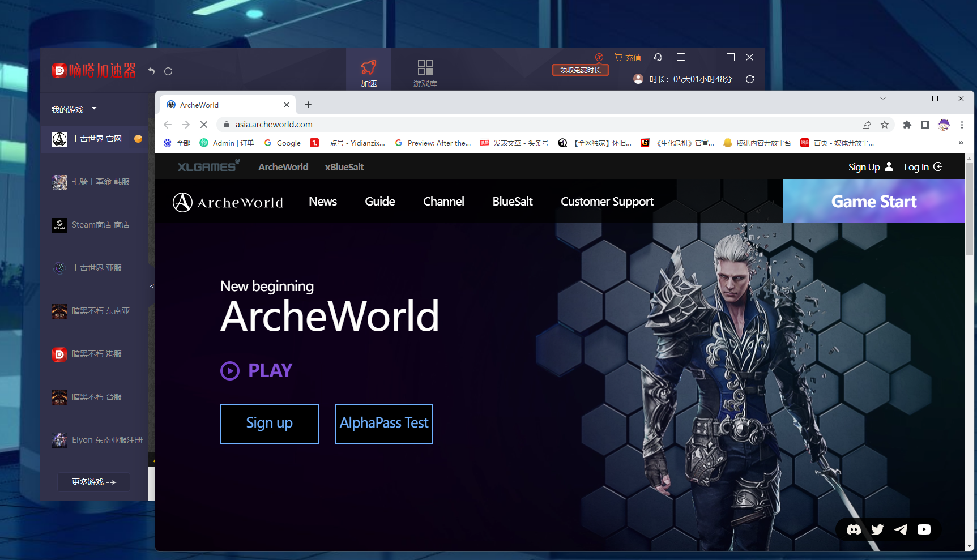Open the Channel menu
This screenshot has height=560, width=977.
click(x=443, y=202)
